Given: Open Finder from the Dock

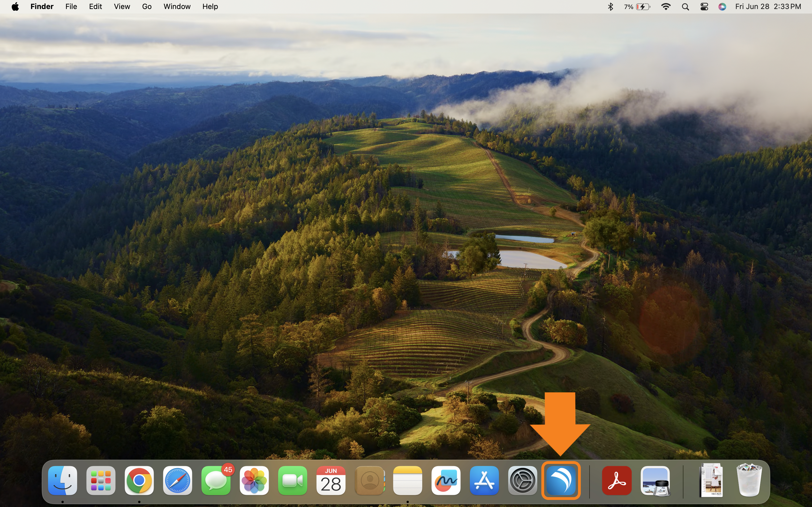Looking at the screenshot, I should click(63, 480).
